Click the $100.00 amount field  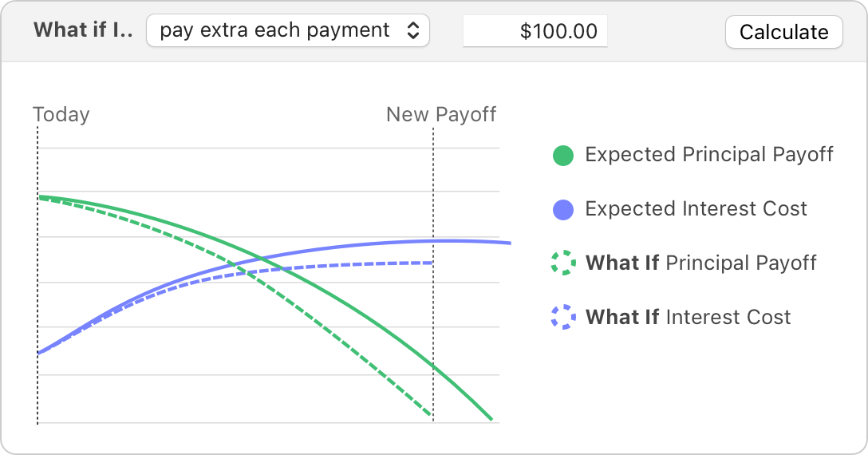(x=535, y=31)
